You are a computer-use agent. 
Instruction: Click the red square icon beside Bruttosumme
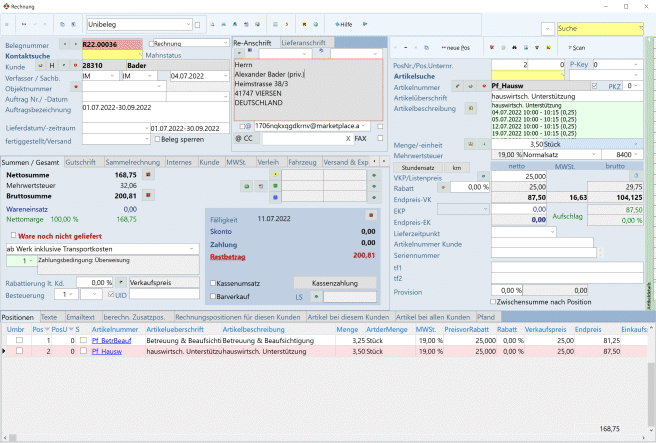point(148,195)
